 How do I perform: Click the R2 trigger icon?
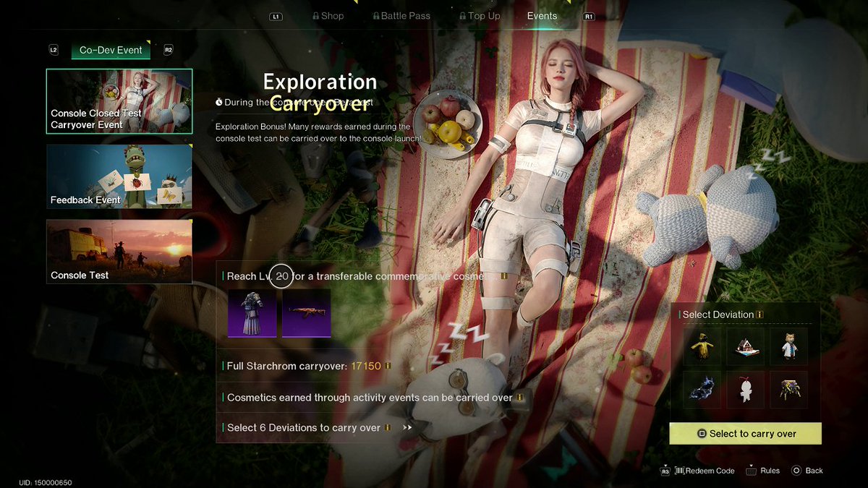tap(169, 50)
